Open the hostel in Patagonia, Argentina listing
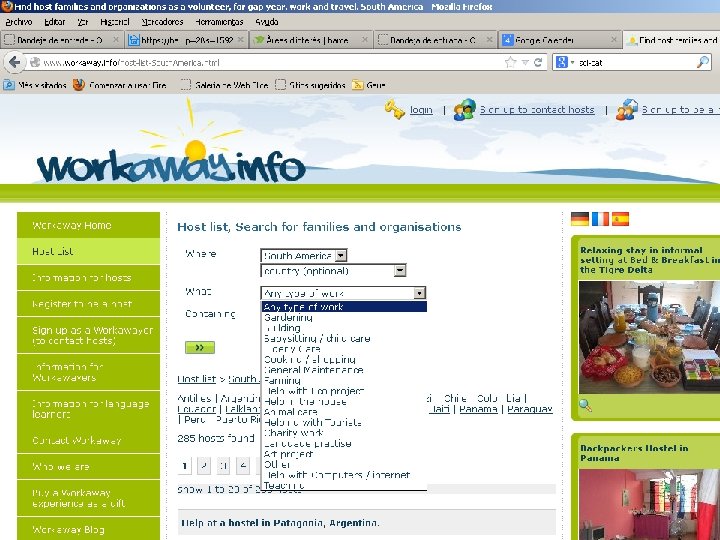 (x=280, y=523)
